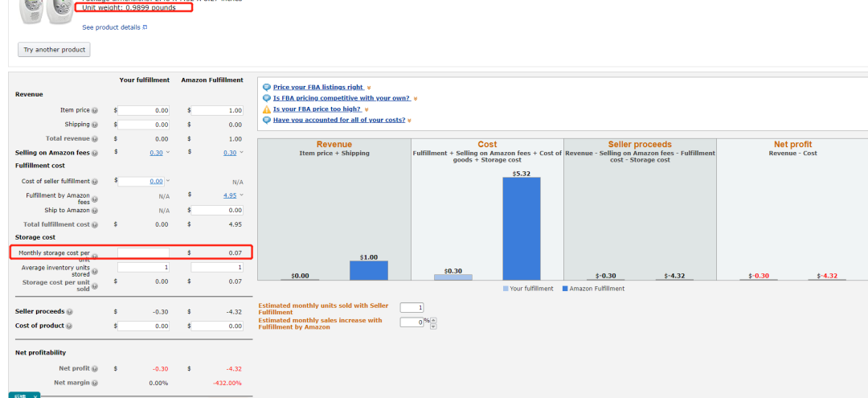
Task: Click the help icon beside Item price
Action: coord(95,111)
